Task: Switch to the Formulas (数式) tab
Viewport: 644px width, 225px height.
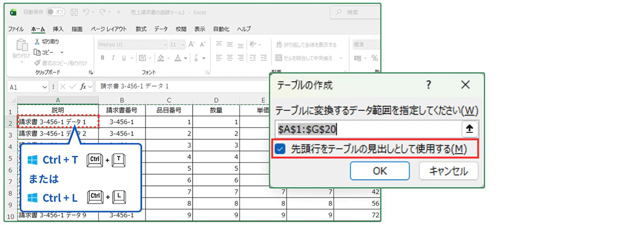Action: tap(141, 29)
